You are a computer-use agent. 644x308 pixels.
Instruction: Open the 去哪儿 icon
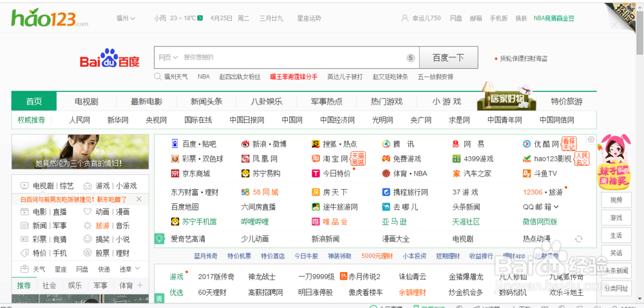coord(386,206)
